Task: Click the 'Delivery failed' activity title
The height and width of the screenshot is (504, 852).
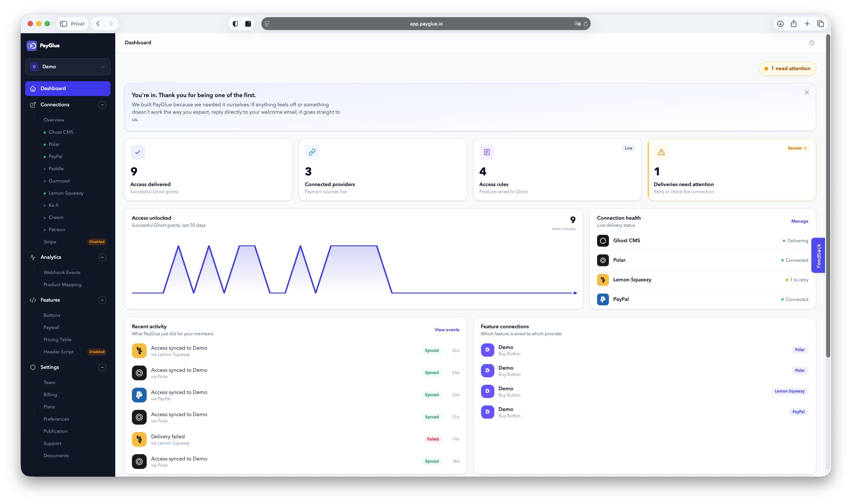Action: pyautogui.click(x=168, y=436)
